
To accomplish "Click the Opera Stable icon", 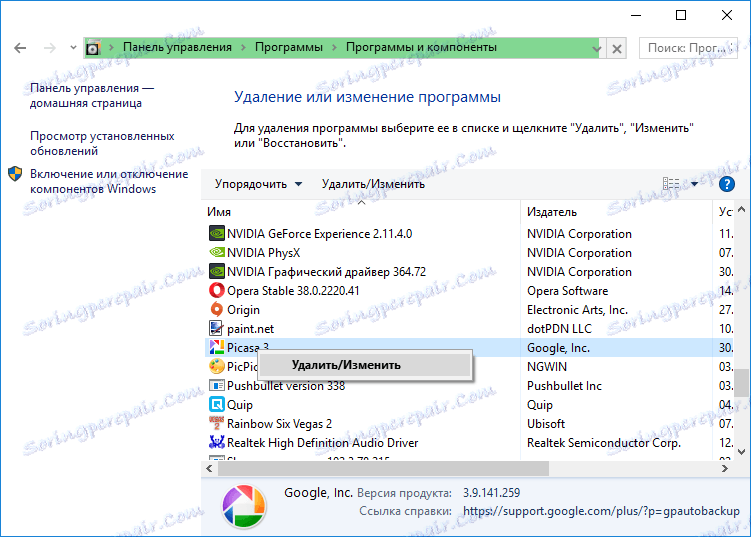I will coord(217,290).
